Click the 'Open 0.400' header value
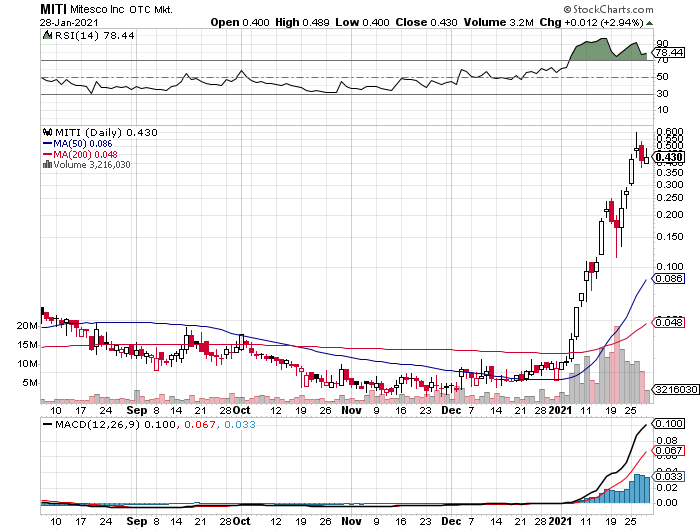 [x=240, y=22]
